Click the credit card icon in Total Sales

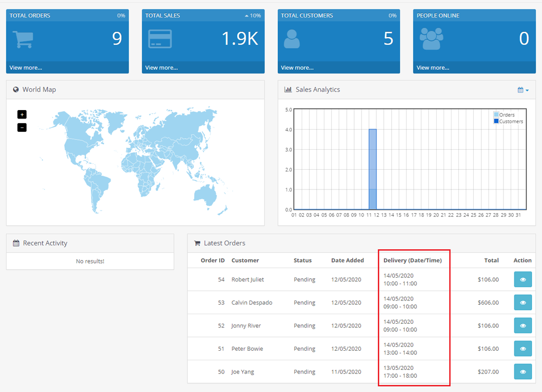pos(160,39)
